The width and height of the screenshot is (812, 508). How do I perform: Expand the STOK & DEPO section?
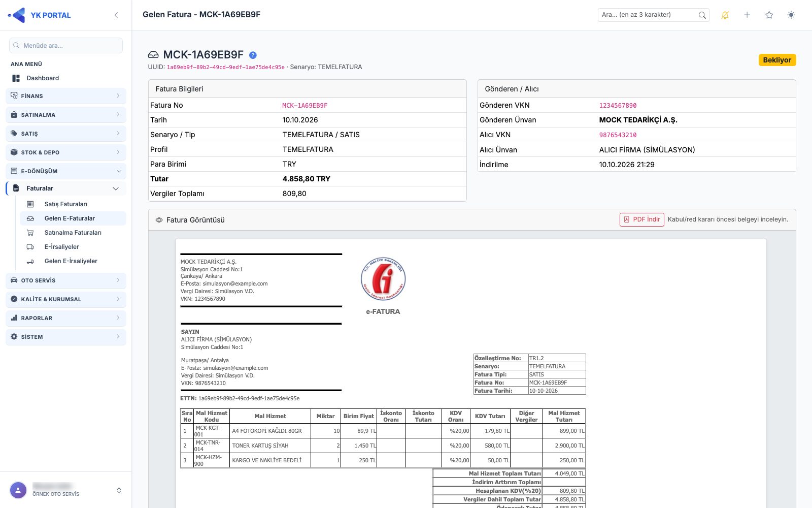[66, 152]
